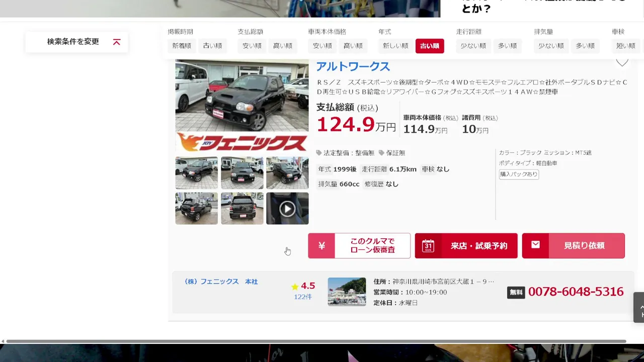Click 来店・試乗予約 button

[466, 246]
